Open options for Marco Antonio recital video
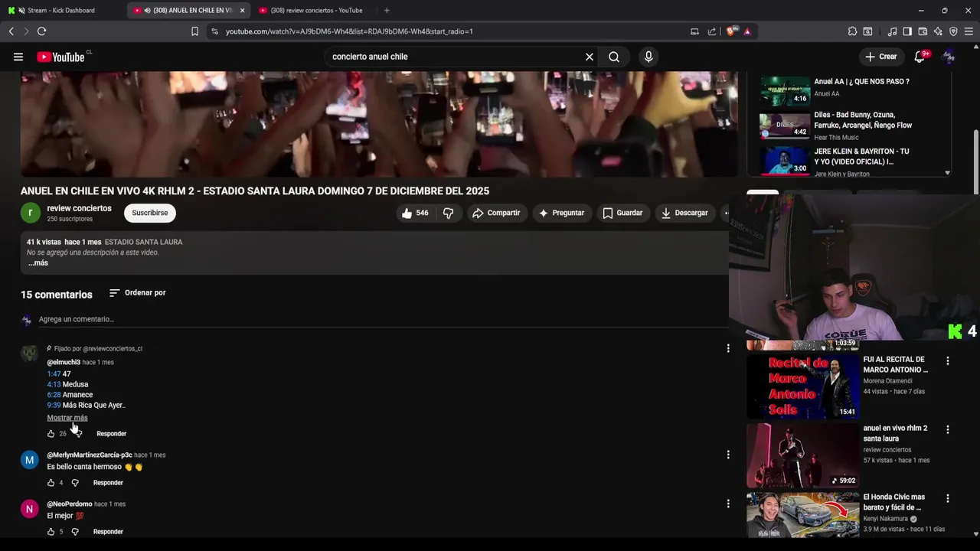Screen dimensions: 980x551 (x=948, y=360)
